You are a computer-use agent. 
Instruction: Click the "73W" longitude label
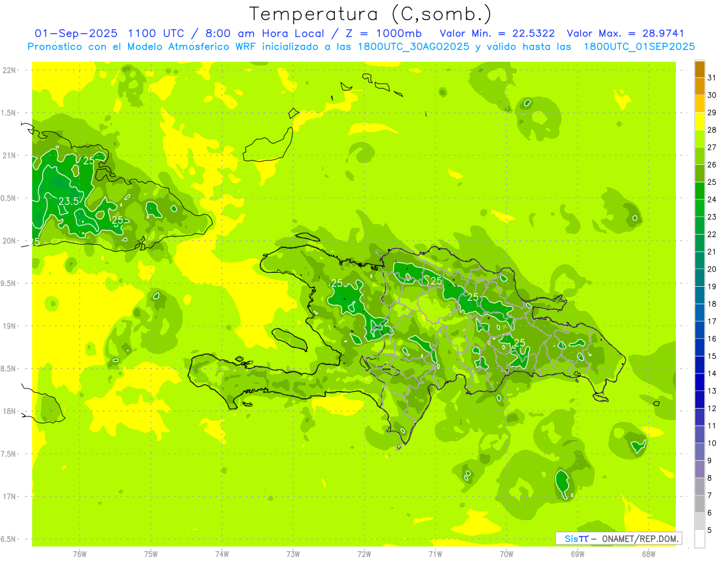[x=293, y=554]
